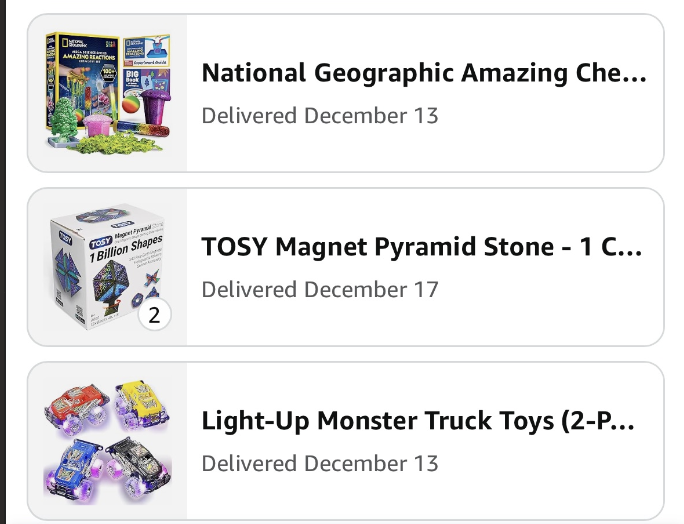Open the Light-Up Monster Truck thumbnail
684x524 pixels.
pos(107,441)
